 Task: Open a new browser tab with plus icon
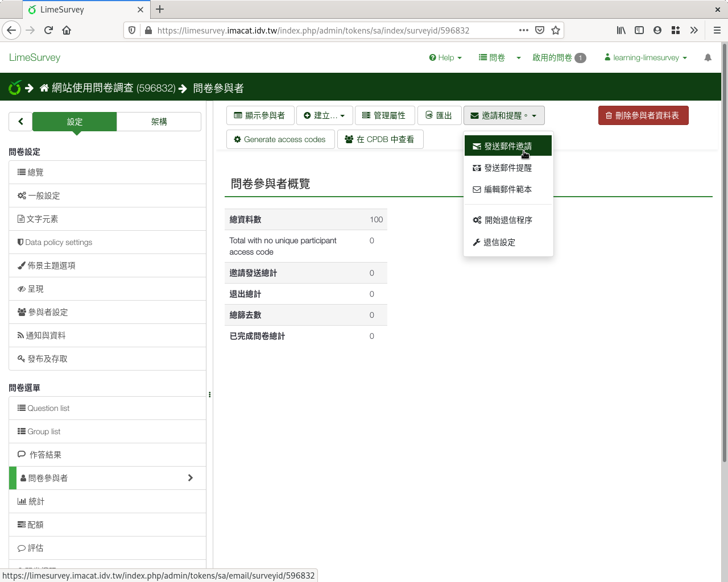coord(160,9)
